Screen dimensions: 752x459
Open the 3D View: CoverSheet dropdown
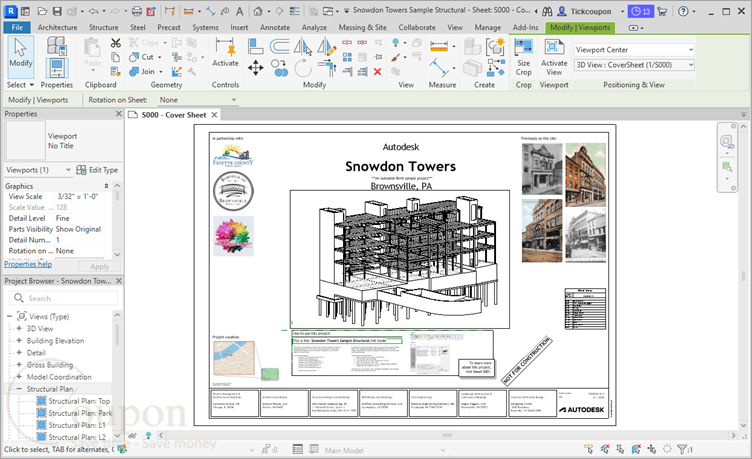click(634, 65)
